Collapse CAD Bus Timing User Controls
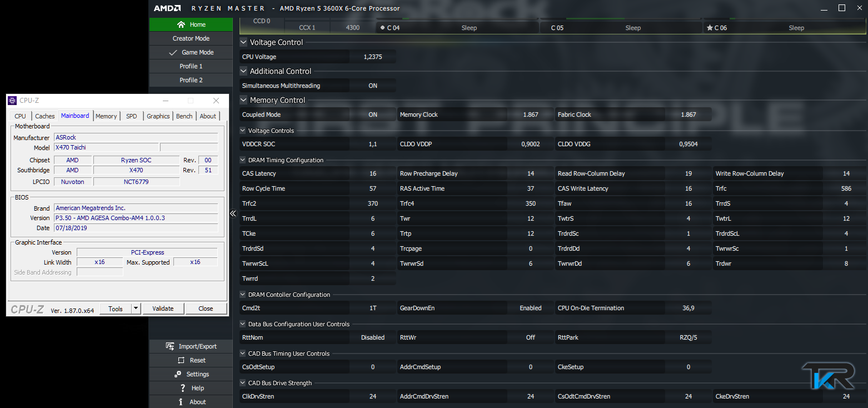This screenshot has width=868, height=408. (243, 354)
